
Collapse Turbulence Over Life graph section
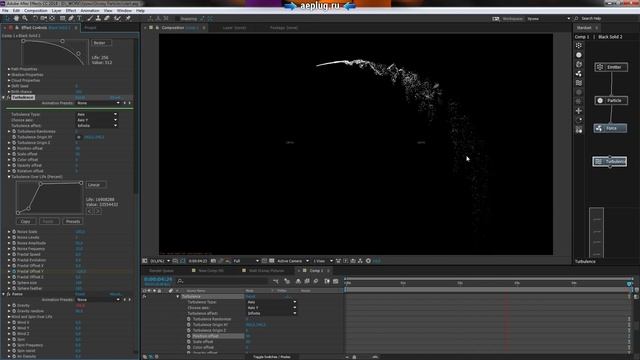[9, 177]
